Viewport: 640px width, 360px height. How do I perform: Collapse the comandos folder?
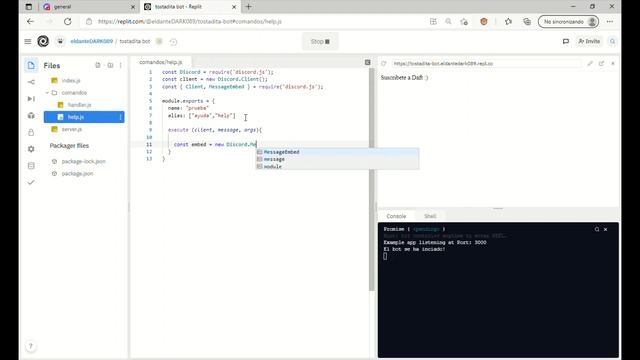point(47,93)
